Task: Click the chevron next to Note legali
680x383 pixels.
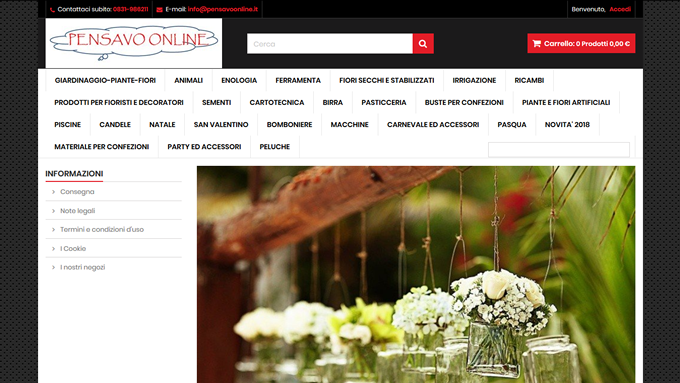Action: click(x=53, y=211)
